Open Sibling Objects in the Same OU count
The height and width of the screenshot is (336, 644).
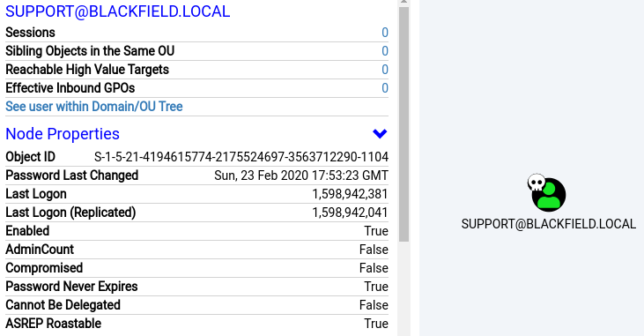point(385,51)
